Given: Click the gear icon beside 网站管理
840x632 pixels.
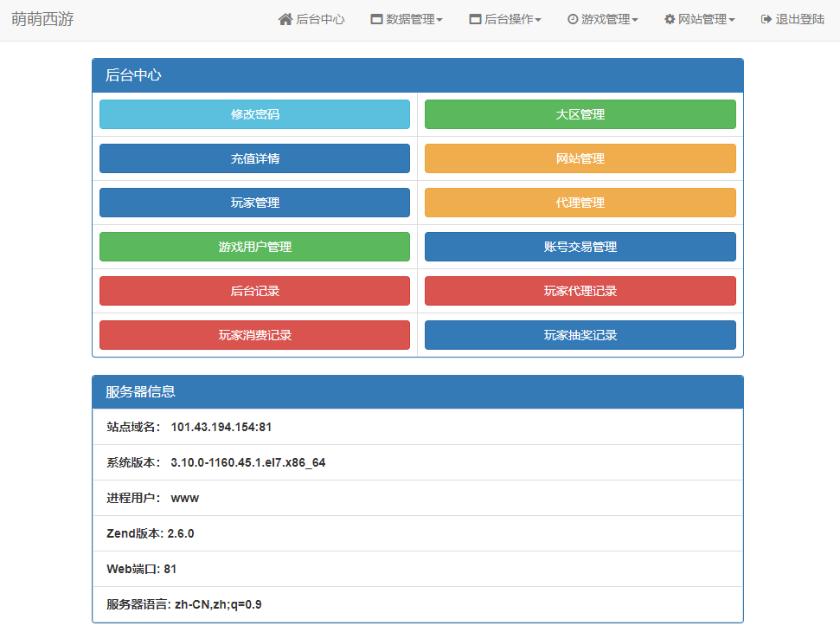Looking at the screenshot, I should pos(670,19).
